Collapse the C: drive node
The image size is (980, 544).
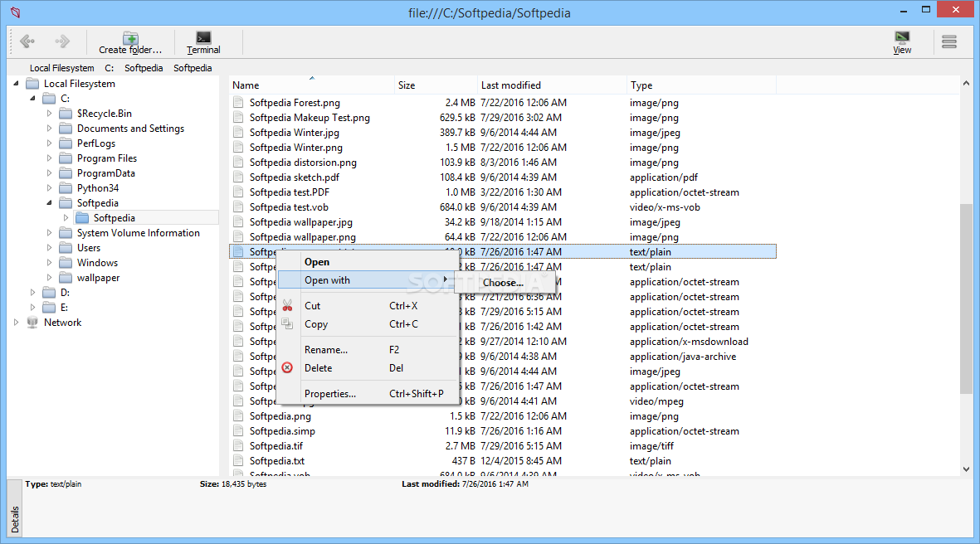click(x=32, y=99)
